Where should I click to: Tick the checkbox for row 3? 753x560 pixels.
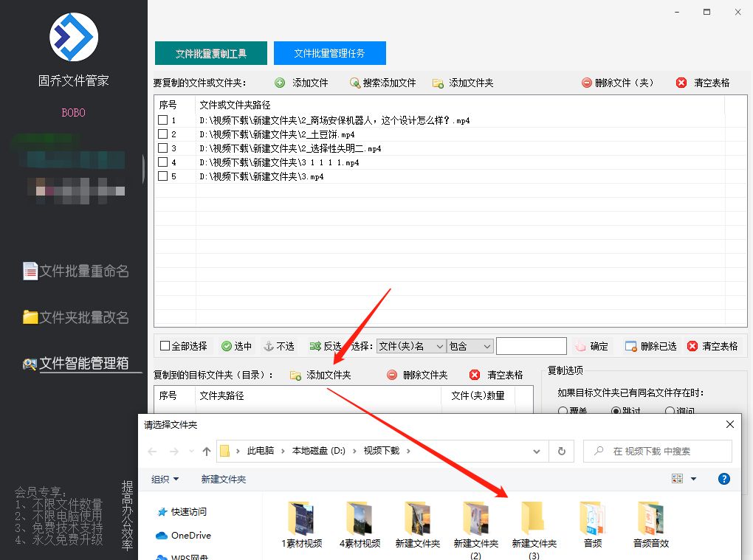click(x=163, y=148)
